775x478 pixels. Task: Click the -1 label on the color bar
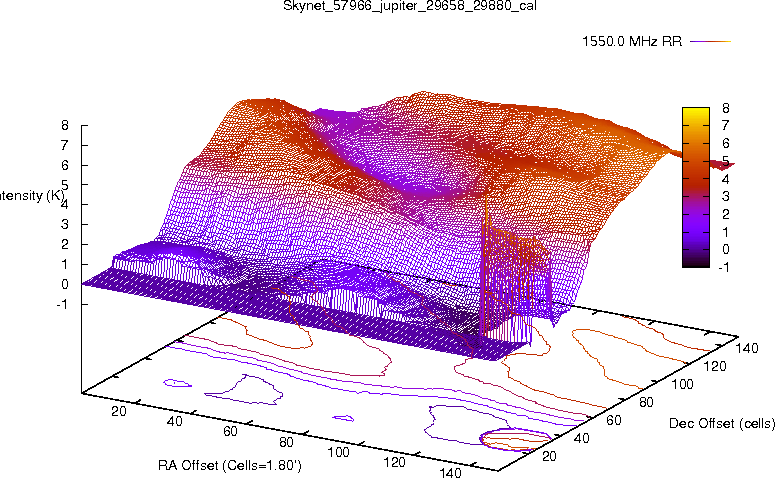tap(723, 267)
